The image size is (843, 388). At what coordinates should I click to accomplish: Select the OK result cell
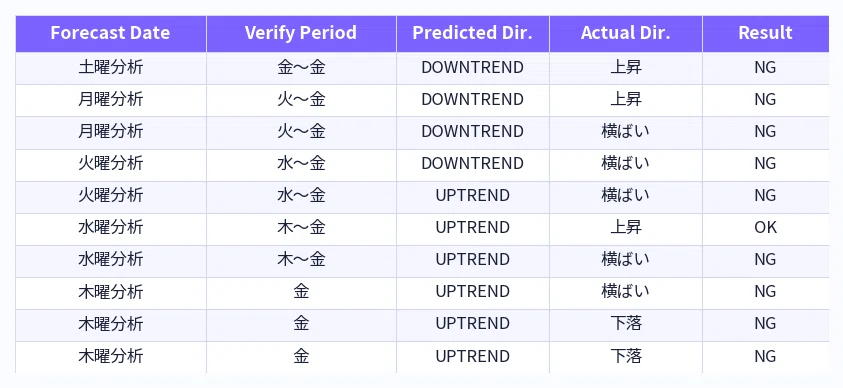pos(766,228)
